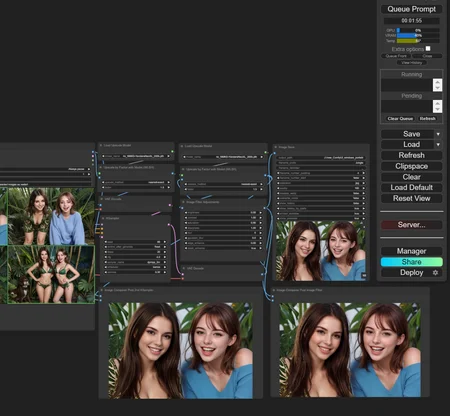Click the image counter badge on Image Save preview
The image size is (450, 416).
tap(364, 276)
